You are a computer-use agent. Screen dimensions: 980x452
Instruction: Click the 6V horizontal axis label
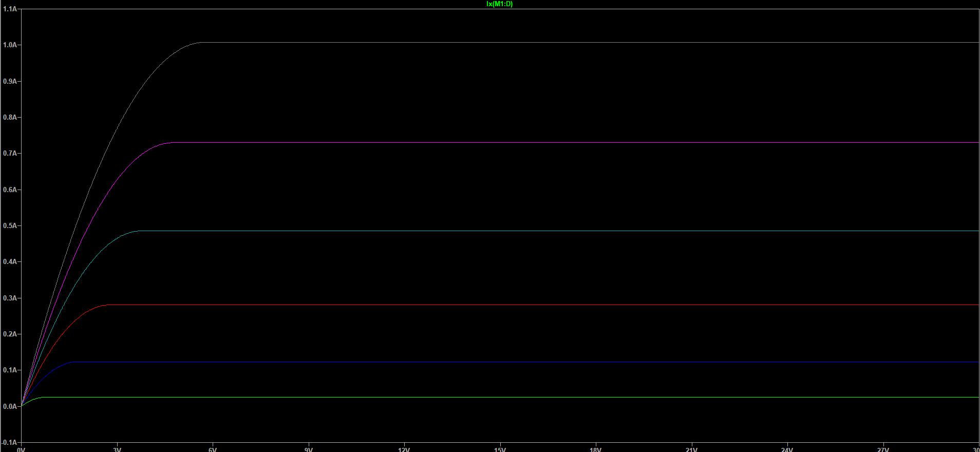[213, 449]
